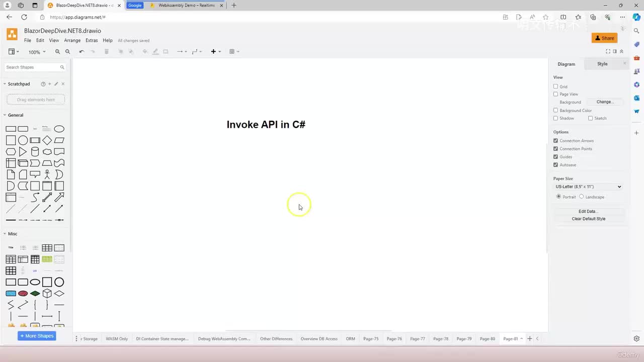Image resolution: width=644 pixels, height=362 pixels.
Task: Enable the Grid checkbox
Action: (555, 86)
